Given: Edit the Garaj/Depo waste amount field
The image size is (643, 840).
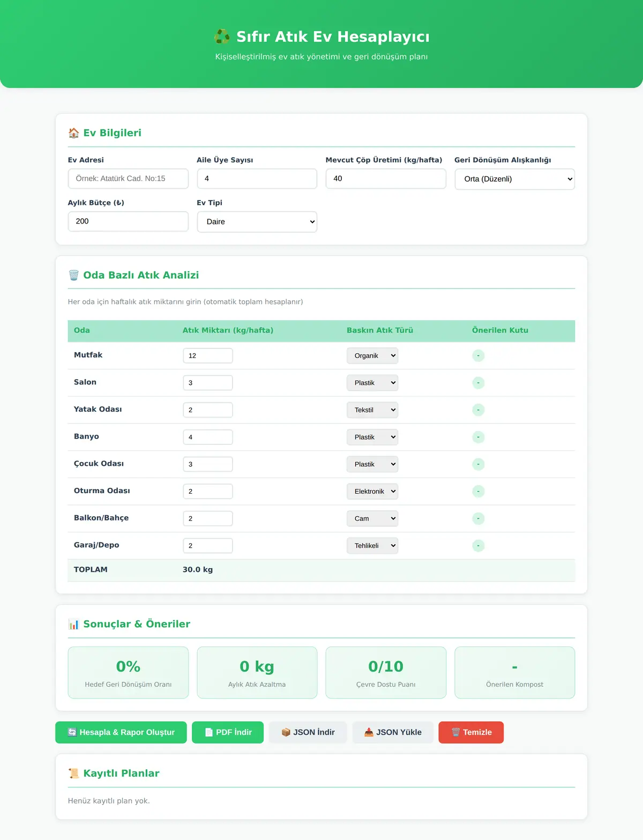Looking at the screenshot, I should click(208, 546).
